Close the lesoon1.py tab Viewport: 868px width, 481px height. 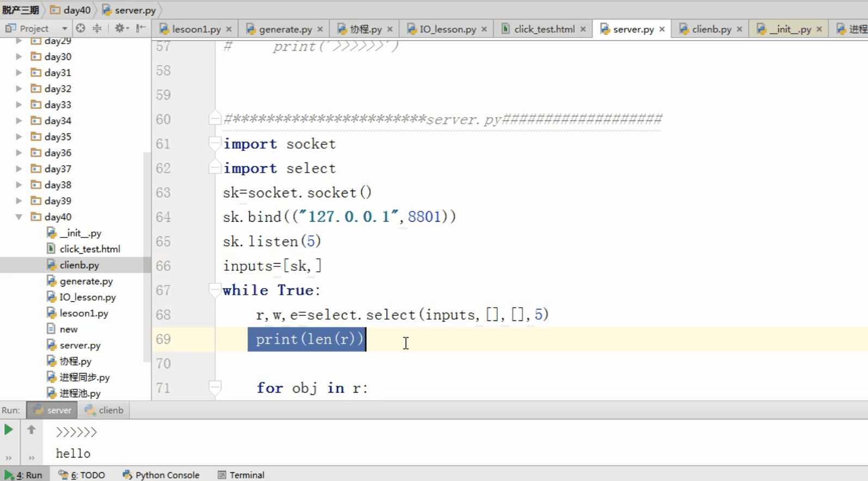tap(229, 29)
